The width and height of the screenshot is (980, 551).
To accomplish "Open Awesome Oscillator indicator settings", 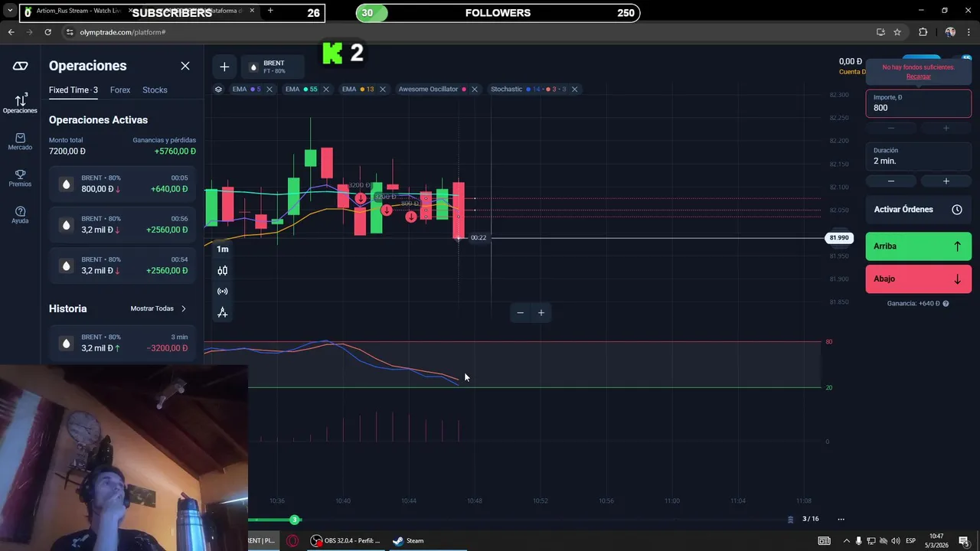I will 433,90.
